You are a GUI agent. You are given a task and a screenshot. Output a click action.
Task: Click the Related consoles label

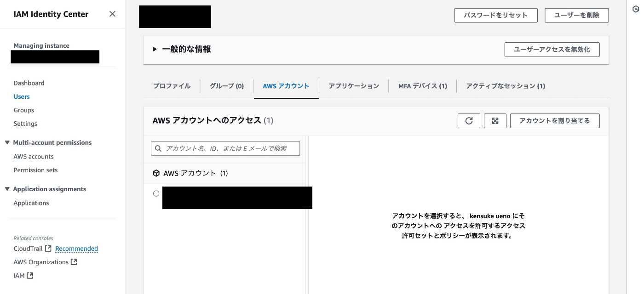[x=33, y=238]
